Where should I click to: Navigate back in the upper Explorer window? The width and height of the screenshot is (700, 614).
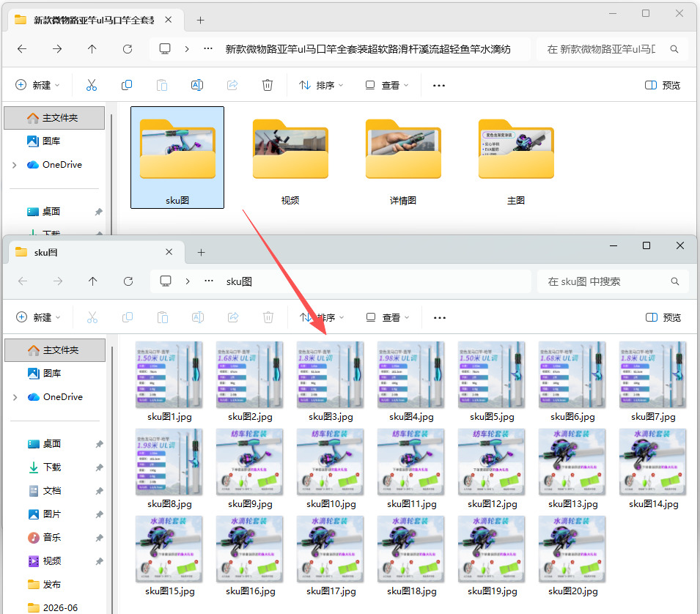(x=22, y=48)
